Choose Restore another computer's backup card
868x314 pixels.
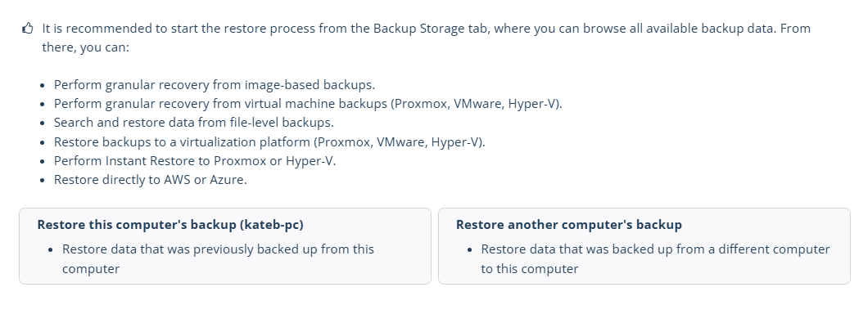coord(644,246)
